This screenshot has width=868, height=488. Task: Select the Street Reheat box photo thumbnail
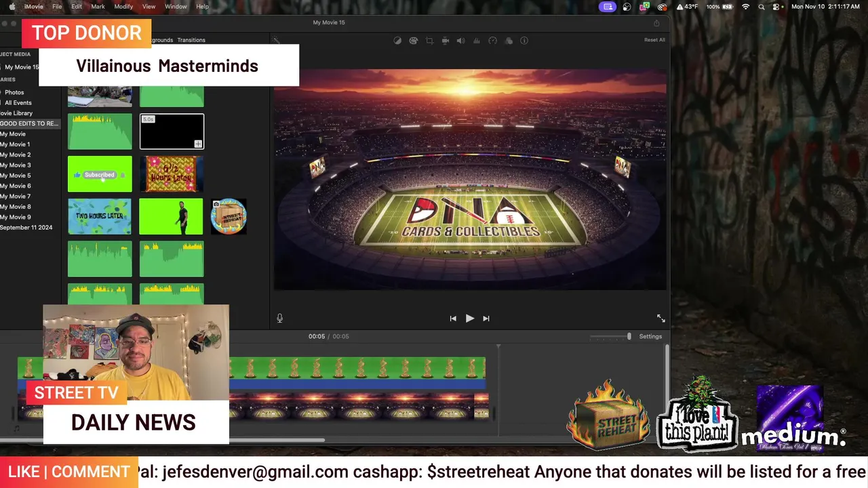click(229, 217)
